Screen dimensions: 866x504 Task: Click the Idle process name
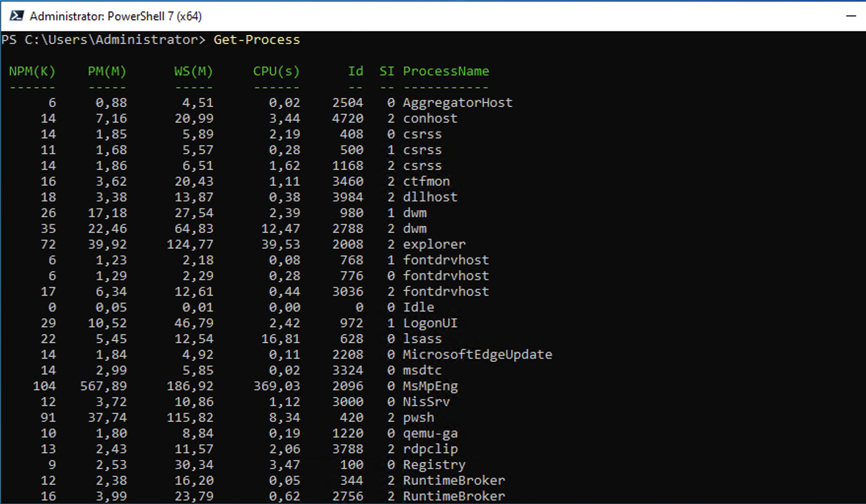(x=418, y=308)
